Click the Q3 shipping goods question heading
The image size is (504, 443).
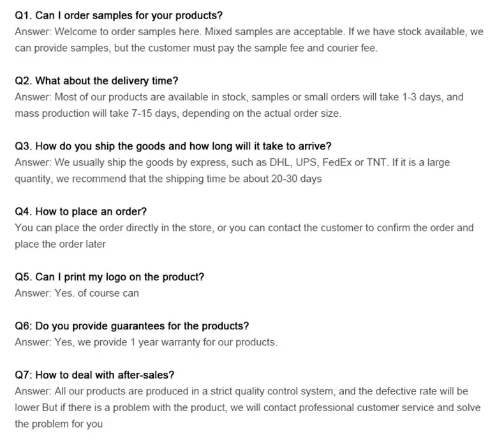point(173,146)
